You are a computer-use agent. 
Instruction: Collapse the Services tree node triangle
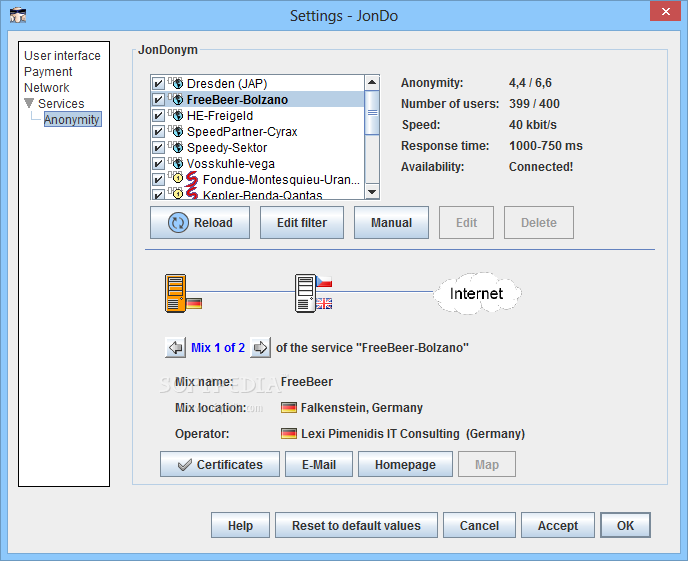[x=29, y=103]
